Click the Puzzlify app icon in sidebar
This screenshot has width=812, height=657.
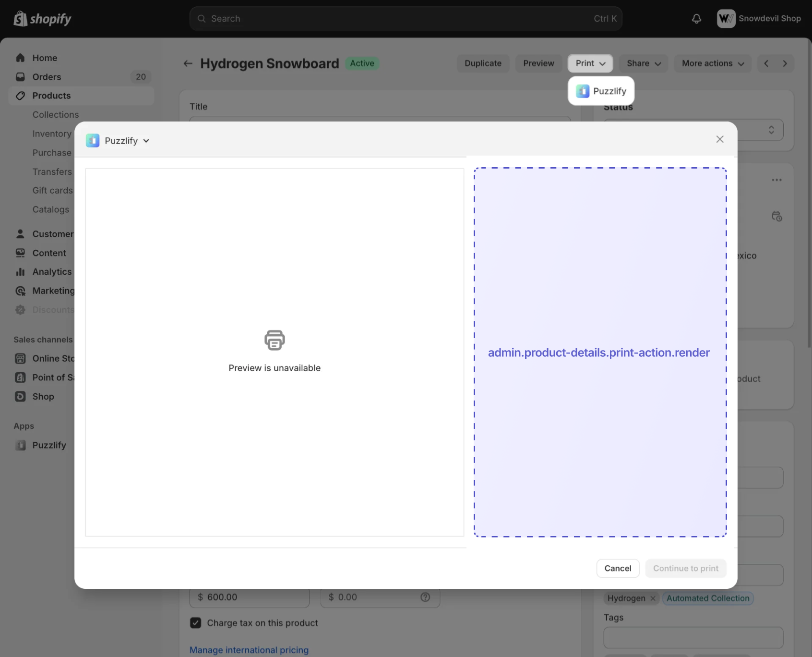(x=20, y=445)
